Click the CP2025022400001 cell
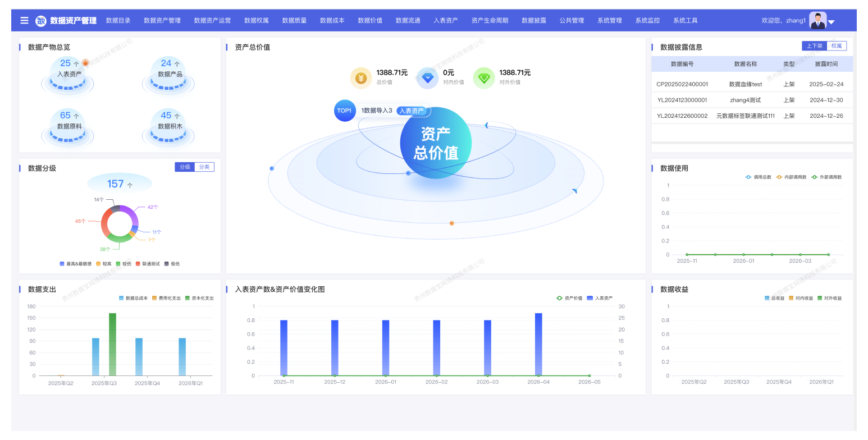Screen dimensions: 868x440 pyautogui.click(x=682, y=84)
